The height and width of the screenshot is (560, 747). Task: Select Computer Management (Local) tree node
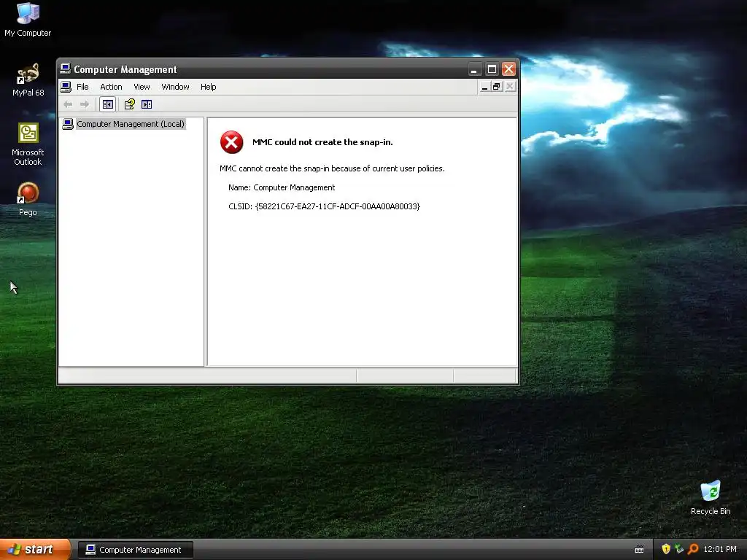tap(130, 124)
